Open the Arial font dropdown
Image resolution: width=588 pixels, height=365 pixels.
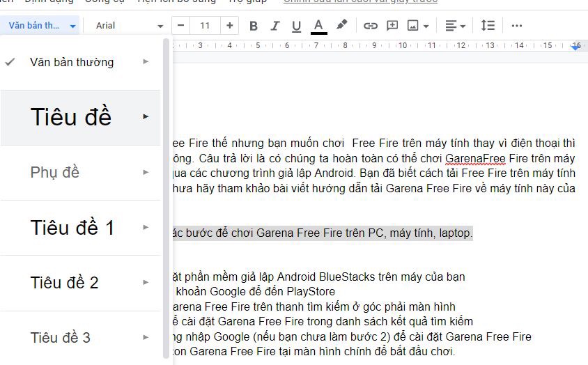click(130, 26)
